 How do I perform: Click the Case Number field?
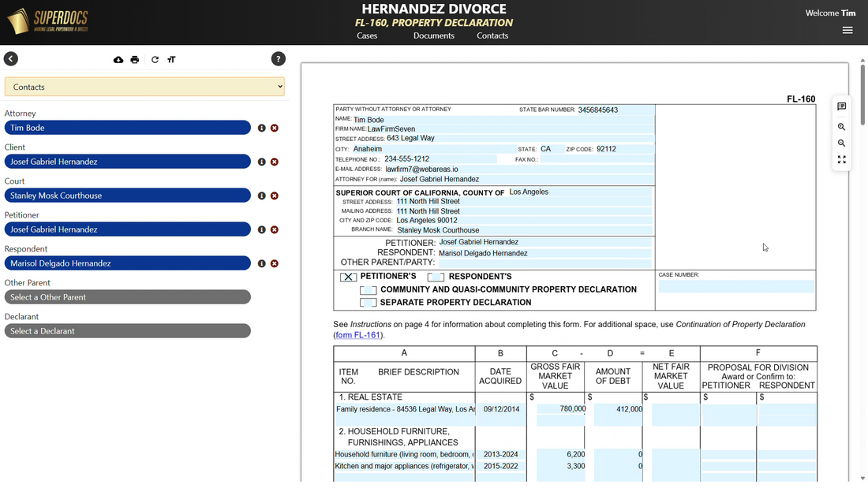coord(736,286)
